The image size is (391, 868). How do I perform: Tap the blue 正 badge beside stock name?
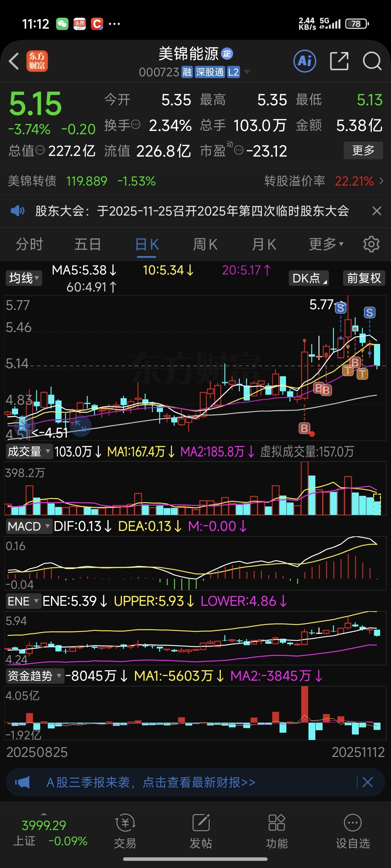pos(227,54)
